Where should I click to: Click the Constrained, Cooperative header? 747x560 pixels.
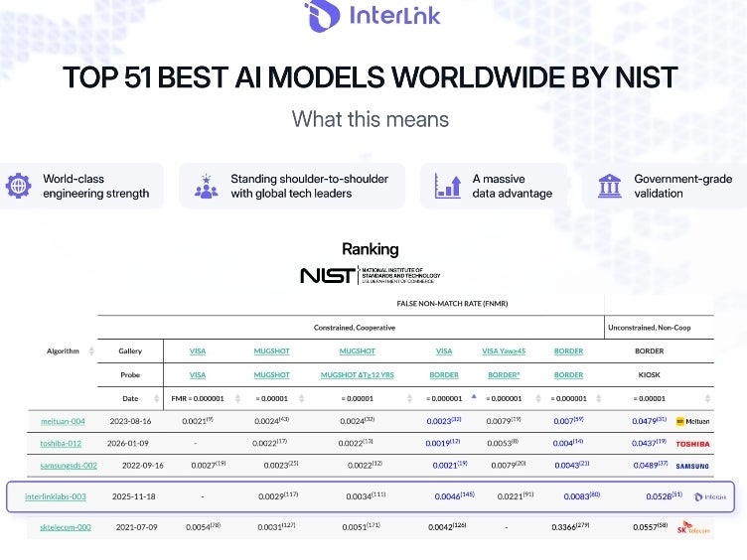coord(355,328)
